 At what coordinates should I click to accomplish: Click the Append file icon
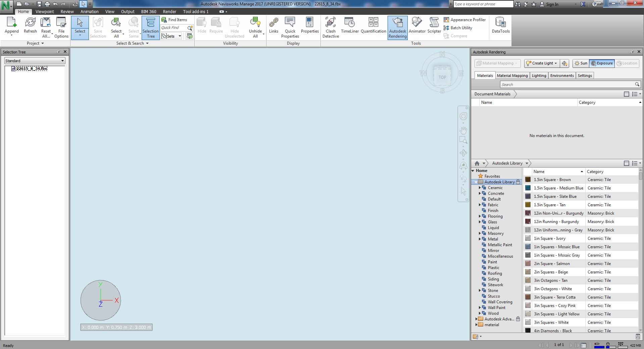[11, 22]
